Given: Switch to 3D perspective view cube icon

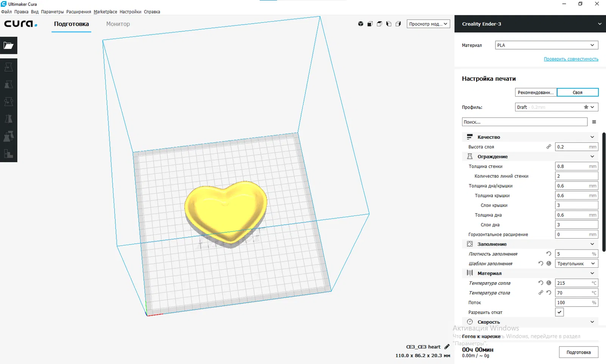Looking at the screenshot, I should pyautogui.click(x=361, y=24).
